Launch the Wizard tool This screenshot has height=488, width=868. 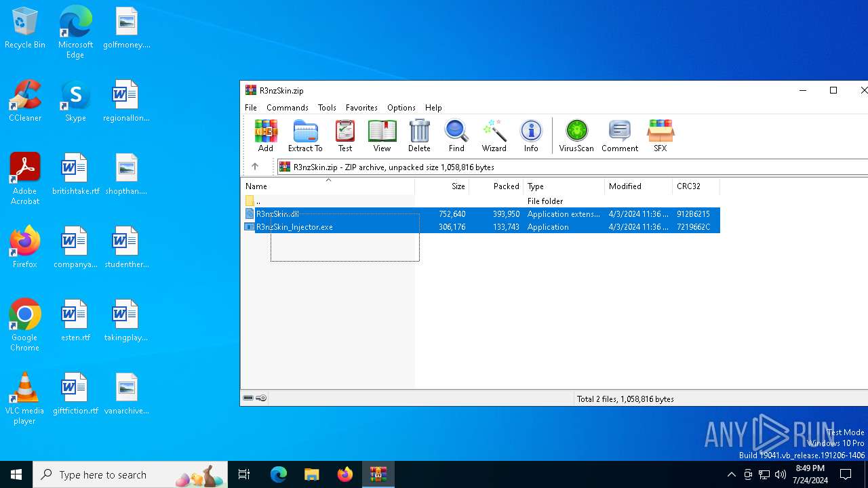coord(494,136)
